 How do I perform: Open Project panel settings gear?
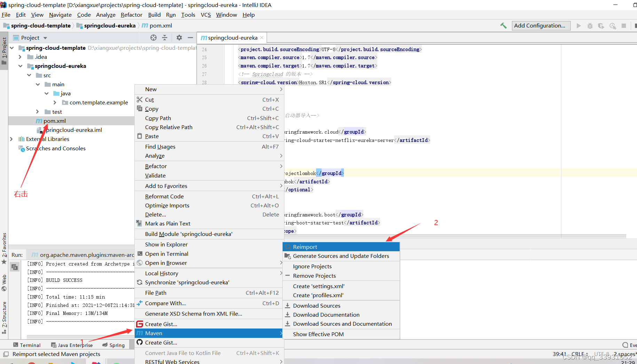click(x=179, y=38)
